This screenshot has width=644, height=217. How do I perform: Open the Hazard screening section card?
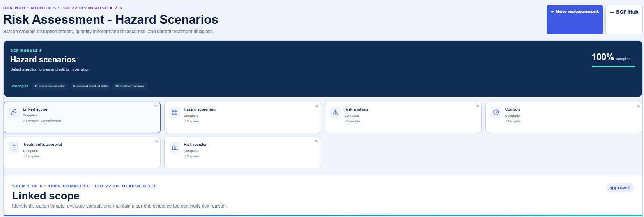coord(242,118)
